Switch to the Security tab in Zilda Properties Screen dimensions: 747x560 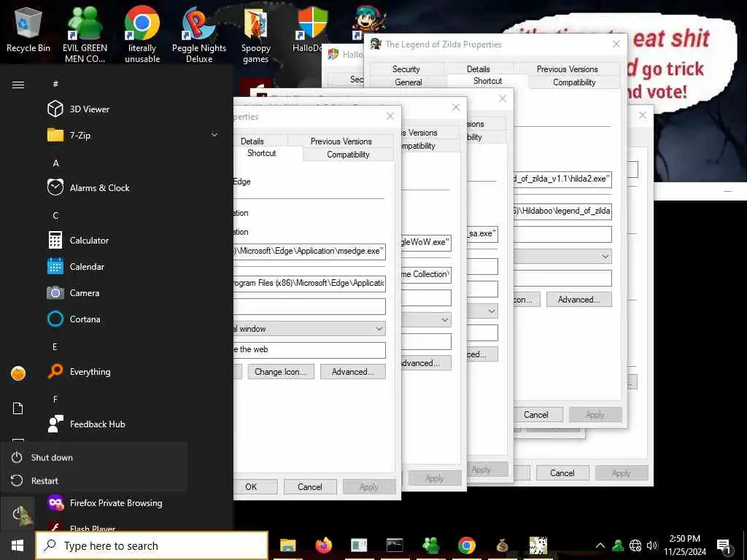click(x=406, y=69)
